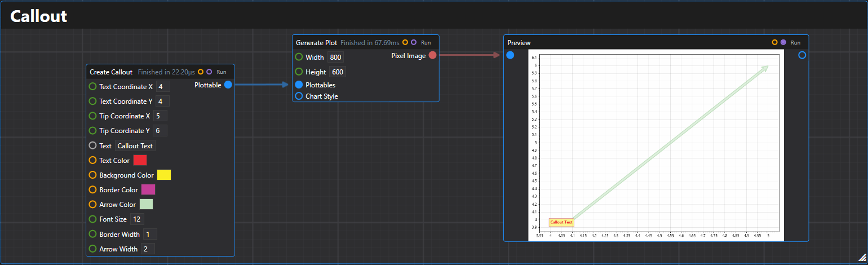Toggle the Width port on Generate Plot
The image size is (868, 265).
click(299, 57)
